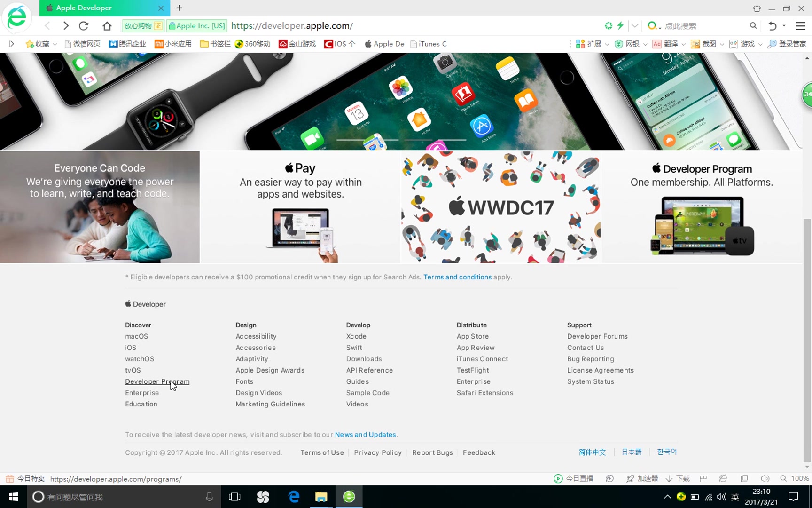
Task: Show hidden system tray icons
Action: click(667, 497)
